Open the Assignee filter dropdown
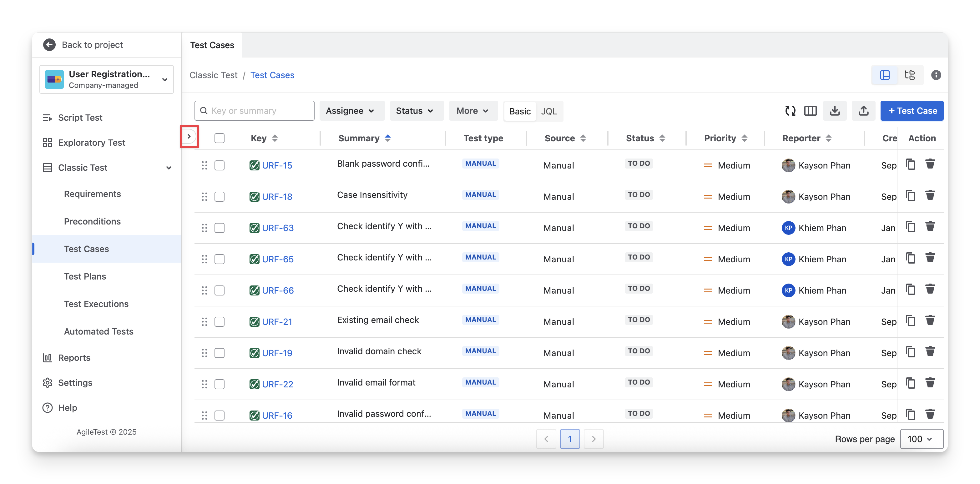Screen dimensions: 980x484 point(350,111)
